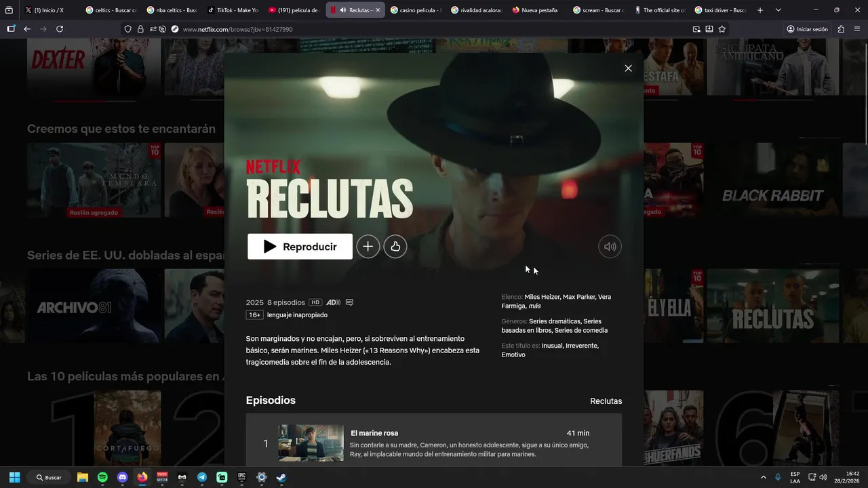
Task: Switch to the 'scream - Buscar' tab
Action: 597,10
